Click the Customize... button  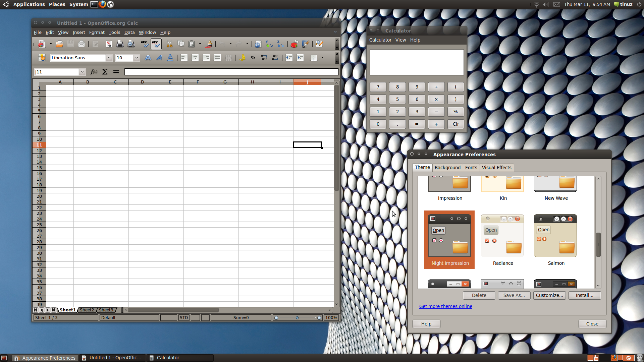[x=549, y=295]
